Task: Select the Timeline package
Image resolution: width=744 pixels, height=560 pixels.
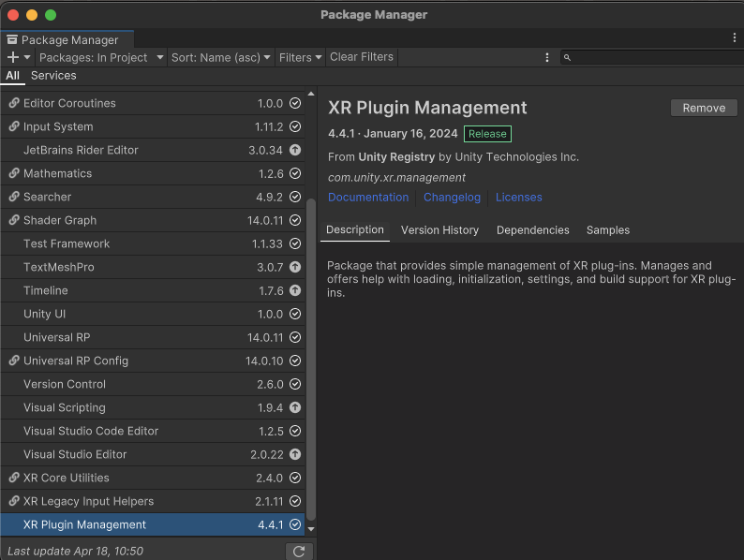Action: pos(153,290)
